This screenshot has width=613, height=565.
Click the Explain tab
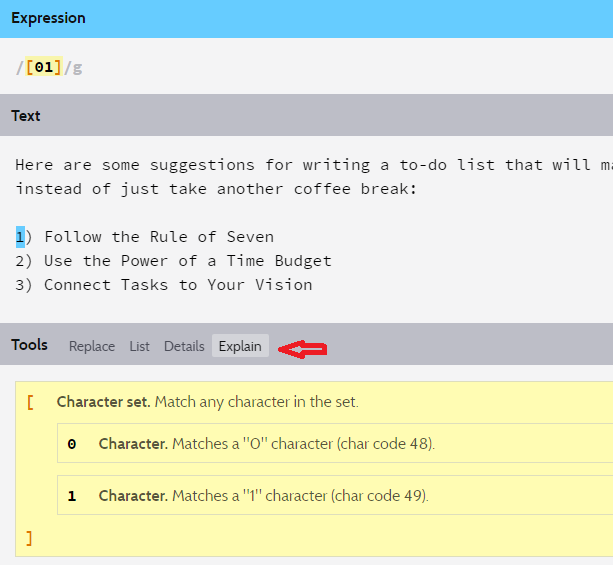240,346
